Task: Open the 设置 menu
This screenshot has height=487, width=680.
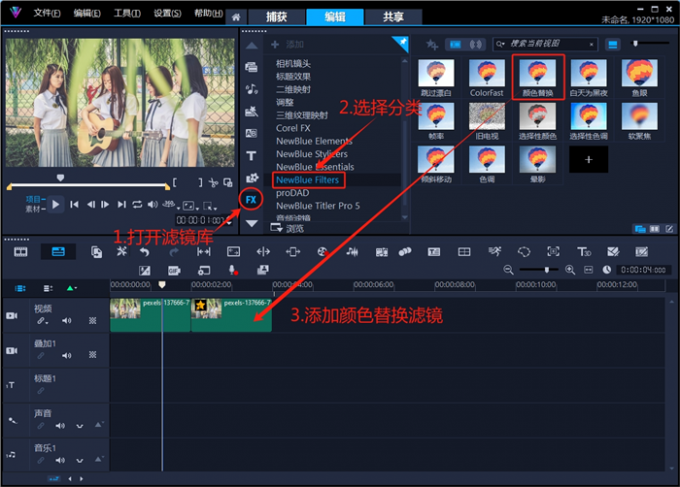Action: (167, 13)
